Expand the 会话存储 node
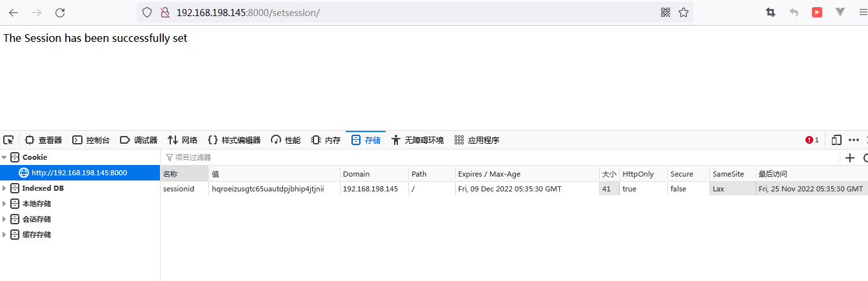This screenshot has width=868, height=281. [5, 219]
